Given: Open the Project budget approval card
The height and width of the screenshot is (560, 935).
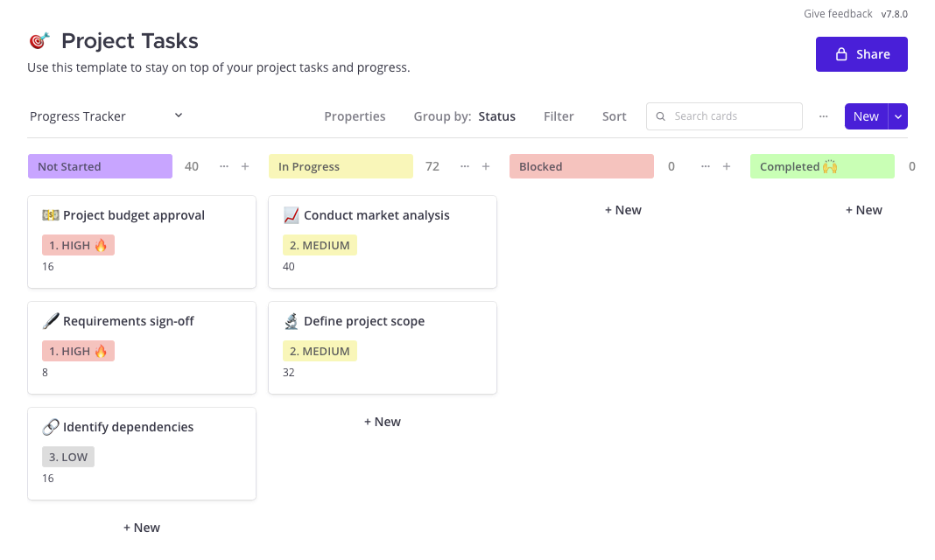Looking at the screenshot, I should click(x=142, y=241).
